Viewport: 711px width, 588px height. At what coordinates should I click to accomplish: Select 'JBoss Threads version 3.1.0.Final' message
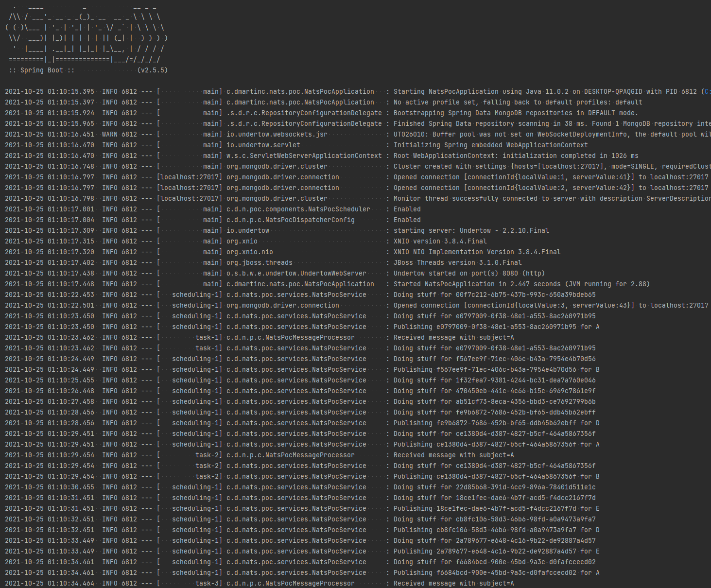click(x=458, y=263)
